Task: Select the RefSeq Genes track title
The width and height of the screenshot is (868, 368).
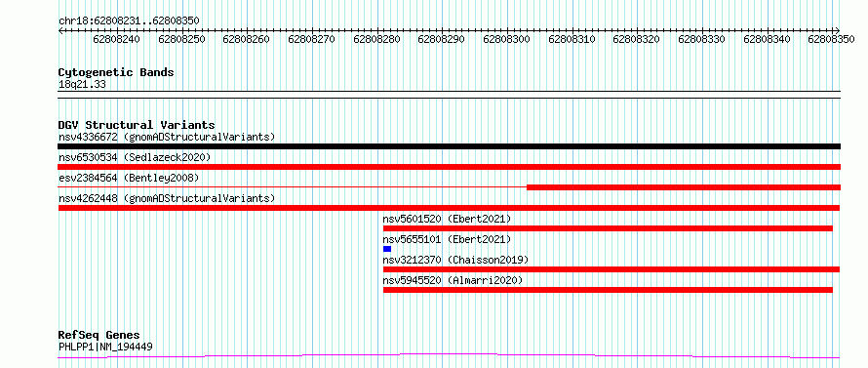Action: click(99, 336)
